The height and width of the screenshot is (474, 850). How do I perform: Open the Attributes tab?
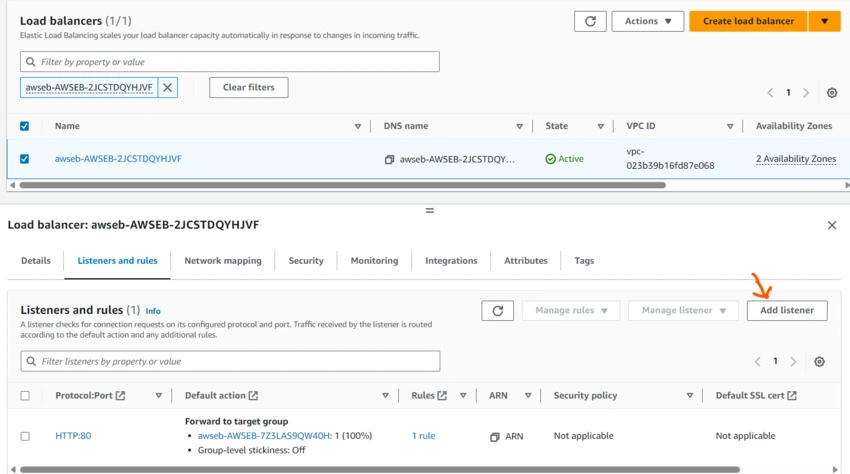526,261
